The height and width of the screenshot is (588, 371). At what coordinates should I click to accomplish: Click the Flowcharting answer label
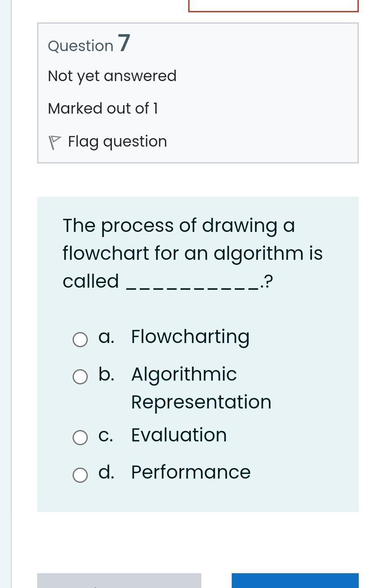pyautogui.click(x=190, y=337)
